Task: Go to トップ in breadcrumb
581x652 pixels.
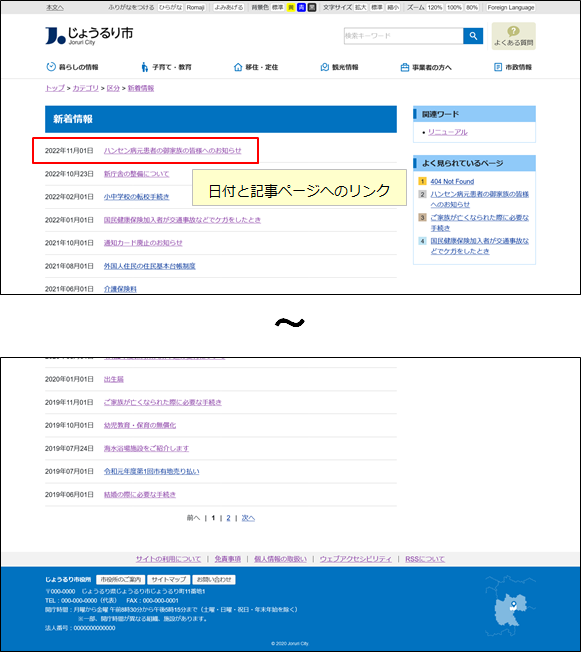Action: [55, 88]
